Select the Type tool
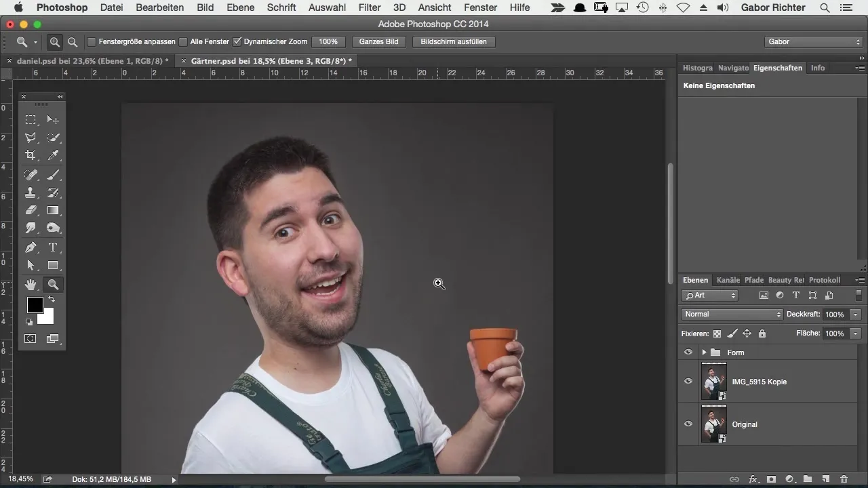Screen dimensions: 868x488 (53, 247)
